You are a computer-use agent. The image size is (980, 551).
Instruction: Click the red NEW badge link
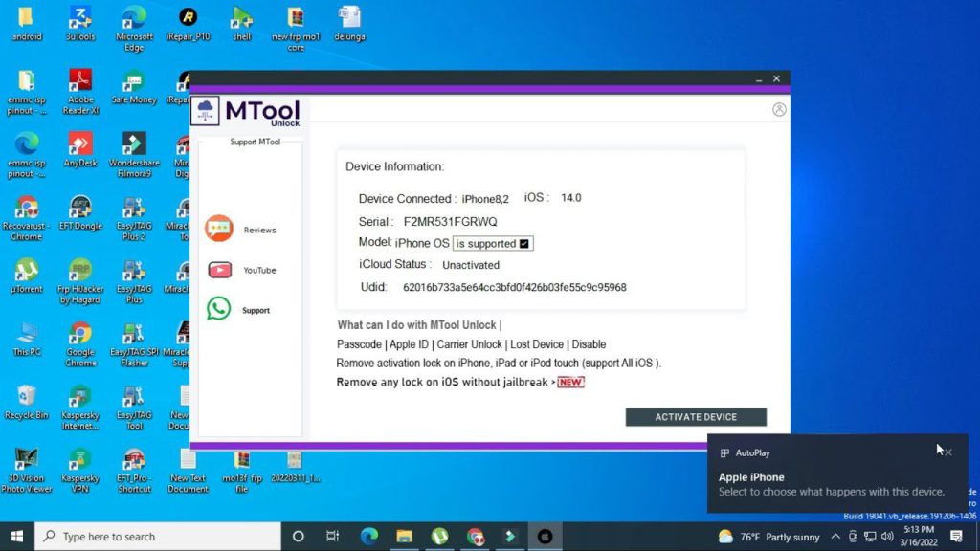tap(570, 383)
